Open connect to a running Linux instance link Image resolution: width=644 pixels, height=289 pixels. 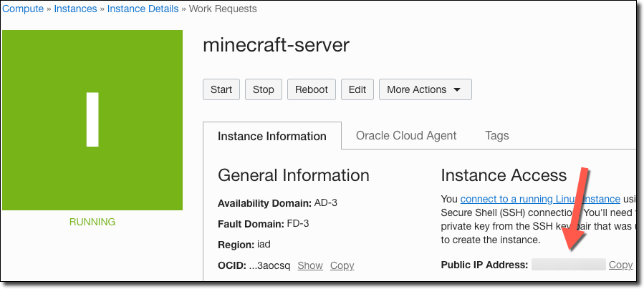click(x=540, y=200)
